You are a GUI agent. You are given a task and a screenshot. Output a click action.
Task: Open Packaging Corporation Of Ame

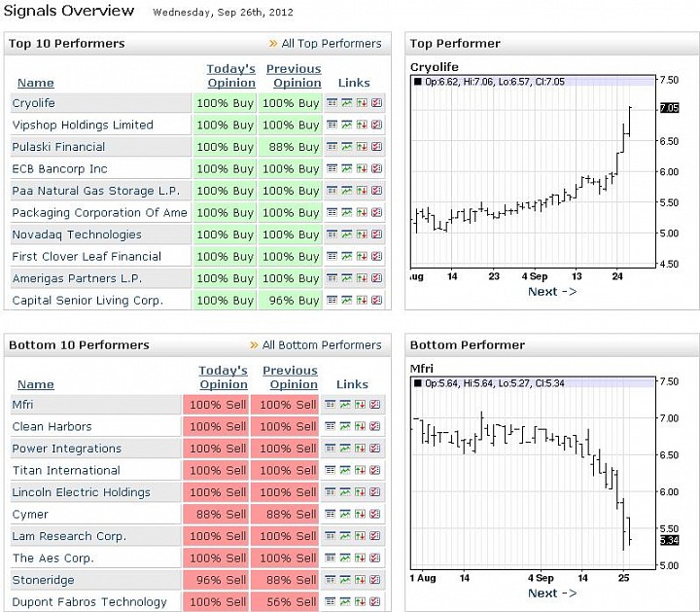[99, 212]
